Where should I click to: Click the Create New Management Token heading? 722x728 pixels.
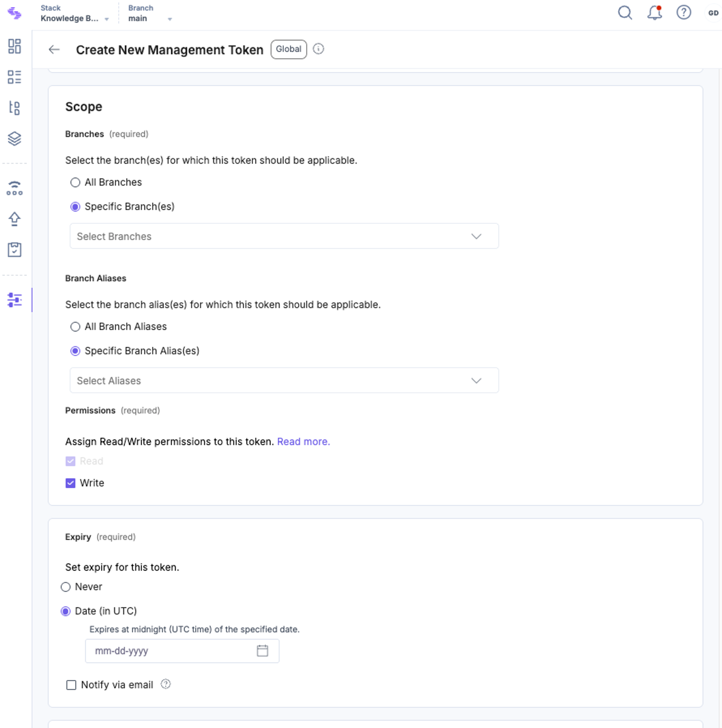pos(169,50)
